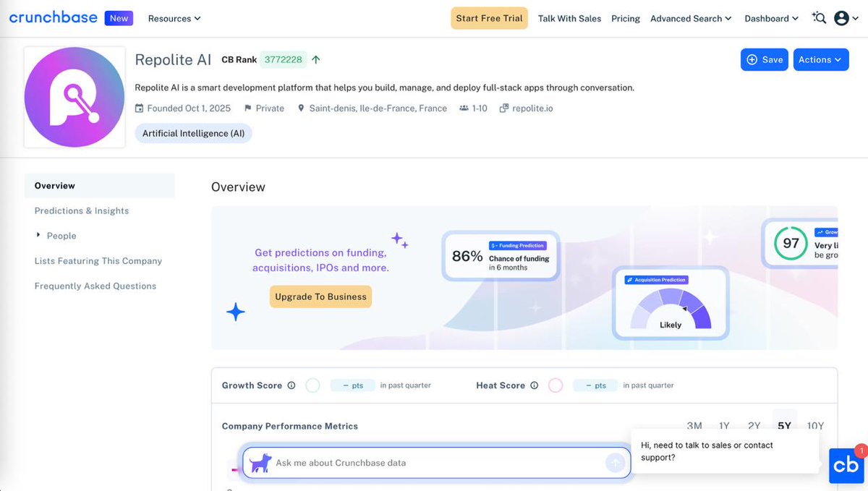Open the user account avatar menu
Image resolution: width=868 pixels, height=491 pixels.
pyautogui.click(x=846, y=18)
